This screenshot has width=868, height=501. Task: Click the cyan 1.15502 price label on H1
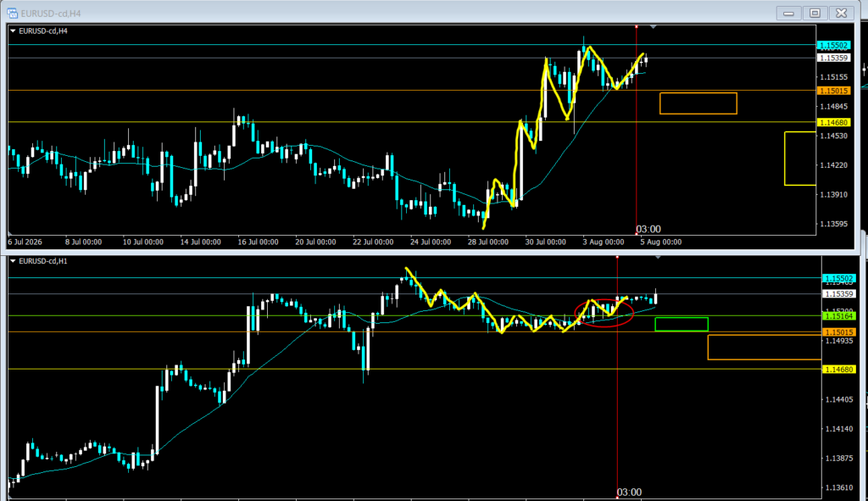tap(839, 278)
